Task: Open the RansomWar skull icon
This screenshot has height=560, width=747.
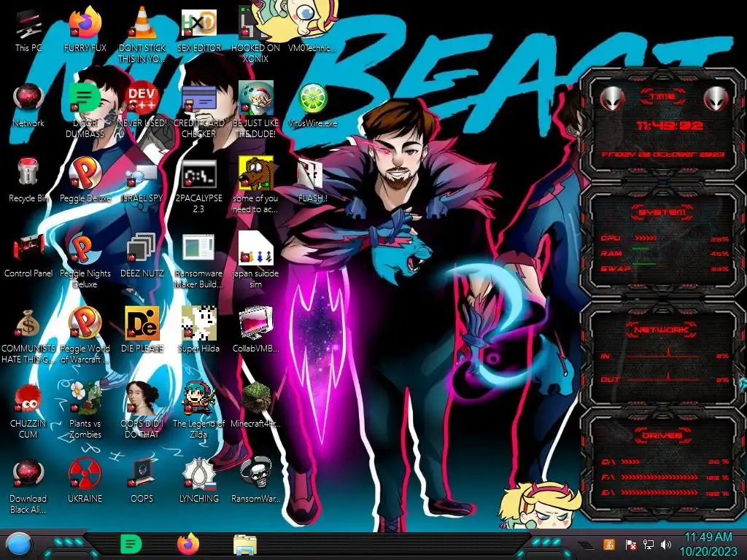Action: point(255,481)
